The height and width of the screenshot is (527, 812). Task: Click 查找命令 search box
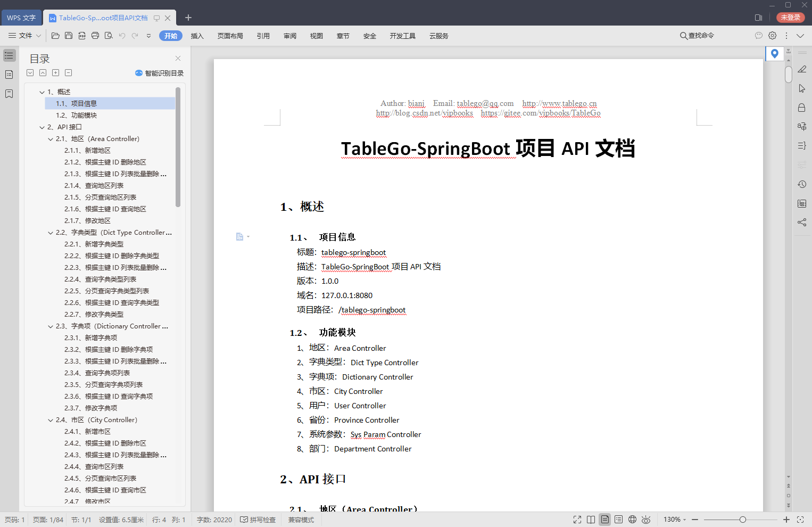(697, 36)
